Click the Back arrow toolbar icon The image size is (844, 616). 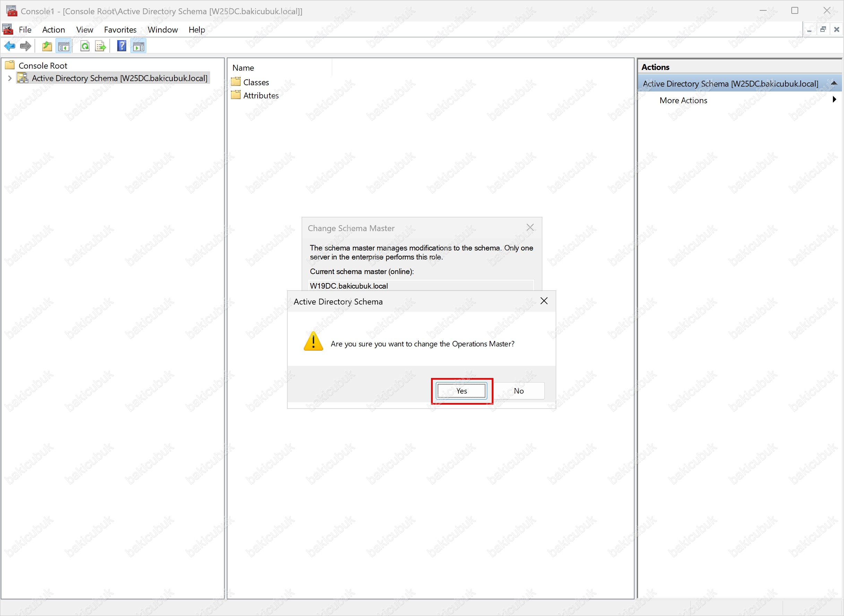point(10,46)
